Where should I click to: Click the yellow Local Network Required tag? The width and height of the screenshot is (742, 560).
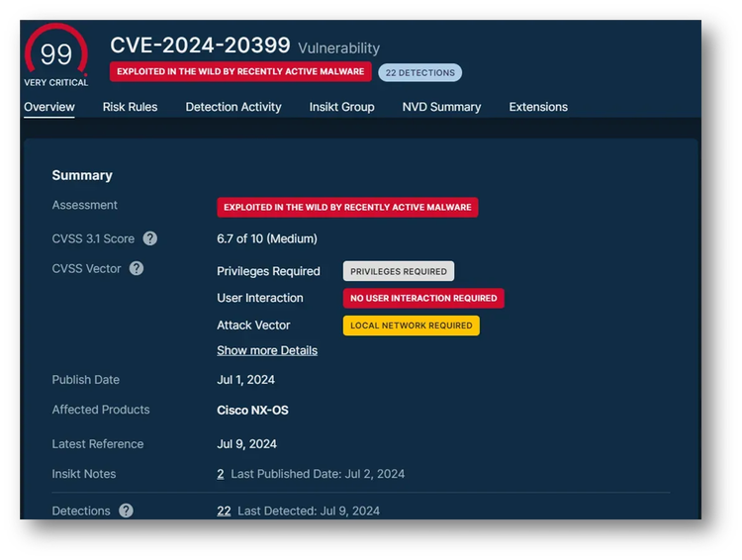pyautogui.click(x=411, y=326)
